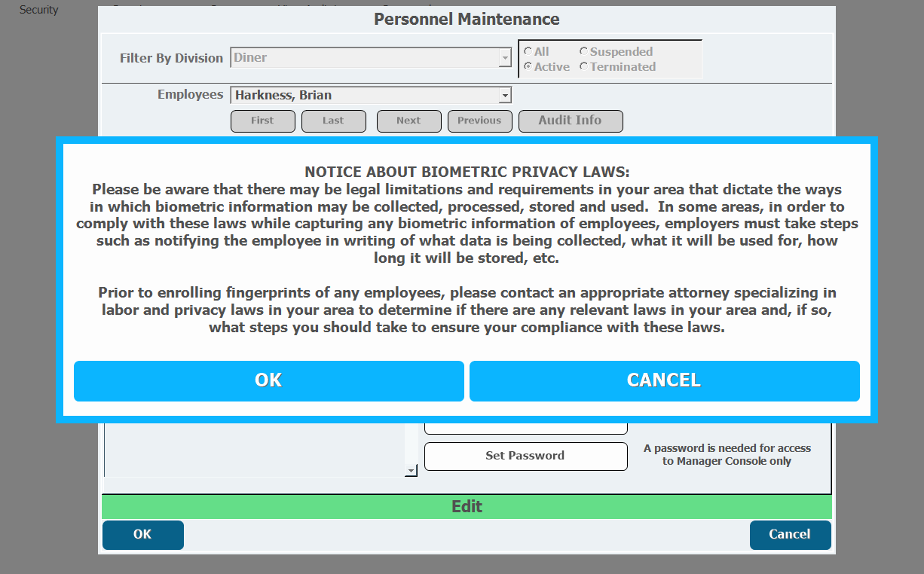Click the green Edit bar

(467, 507)
